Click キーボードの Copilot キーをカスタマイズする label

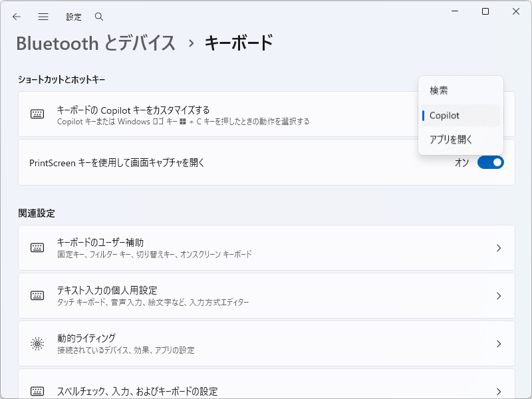(133, 110)
